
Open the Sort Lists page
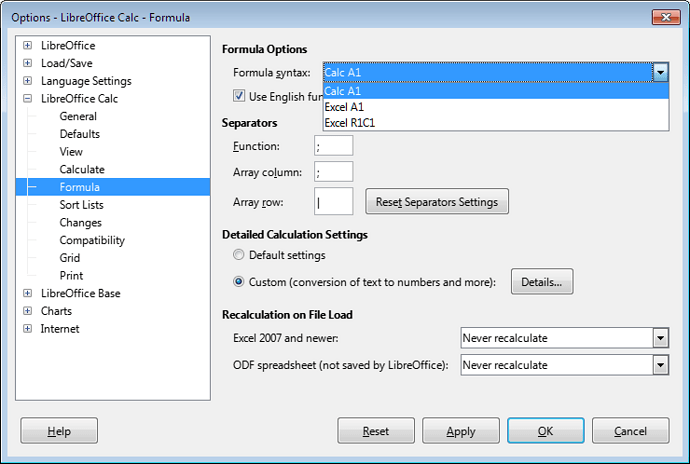coord(81,205)
